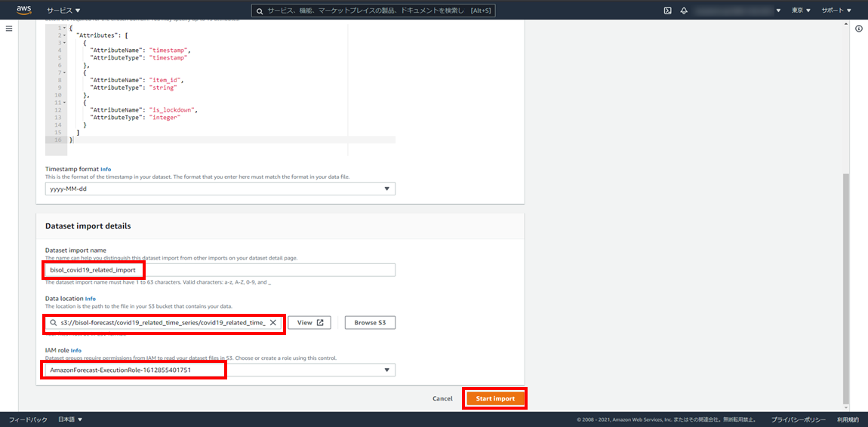Open the 東京 region selector
Screen dimensions: 868x427
click(x=801, y=11)
